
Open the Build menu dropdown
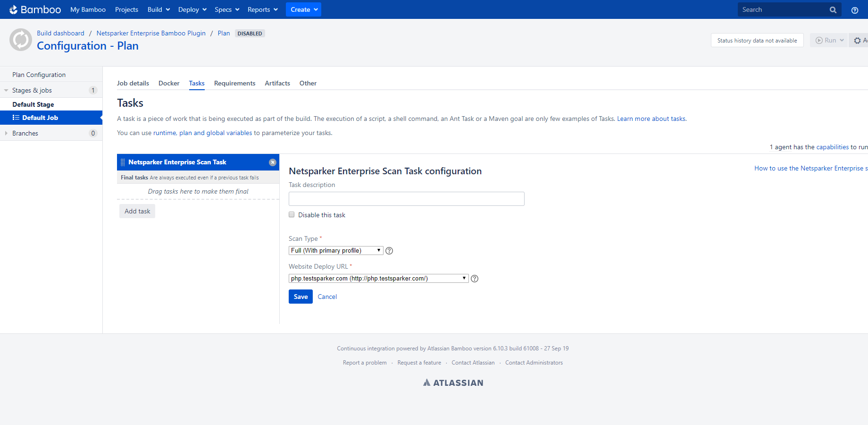point(159,10)
